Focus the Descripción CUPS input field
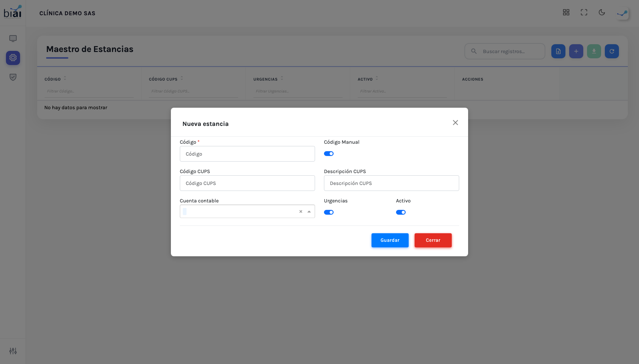Image resolution: width=639 pixels, height=364 pixels. point(392,183)
